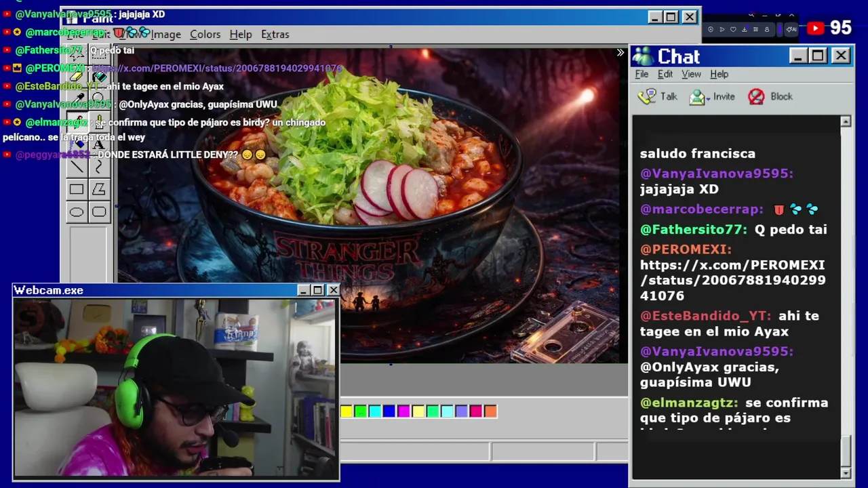Click @EsteBandido_YT username in Chat window

click(705, 316)
